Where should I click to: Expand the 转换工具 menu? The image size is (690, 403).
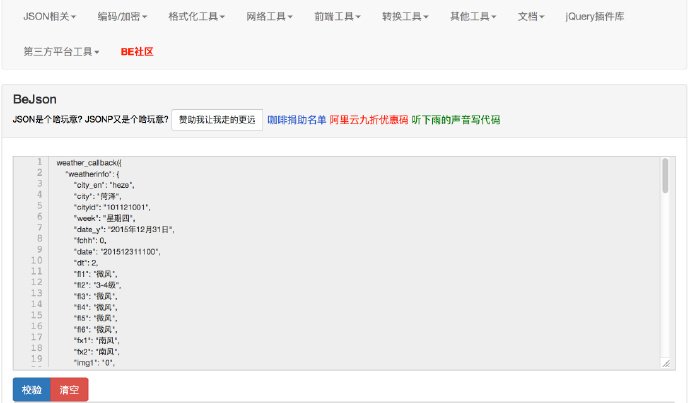[x=405, y=17]
